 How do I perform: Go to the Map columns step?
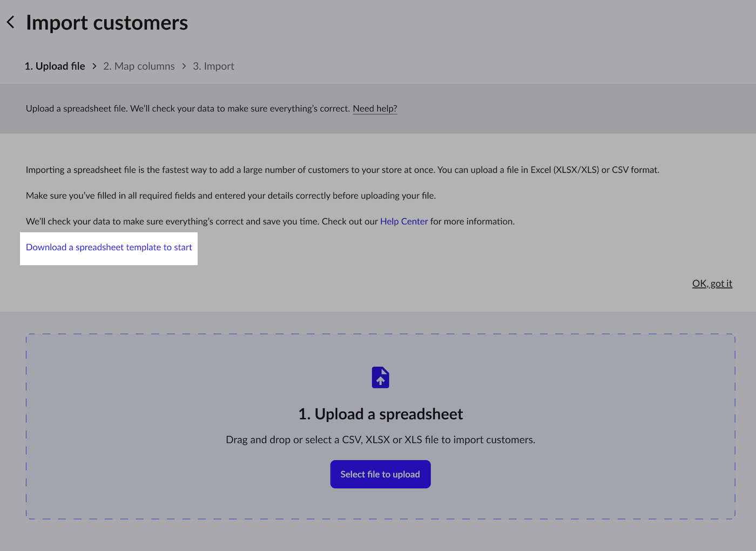(139, 66)
